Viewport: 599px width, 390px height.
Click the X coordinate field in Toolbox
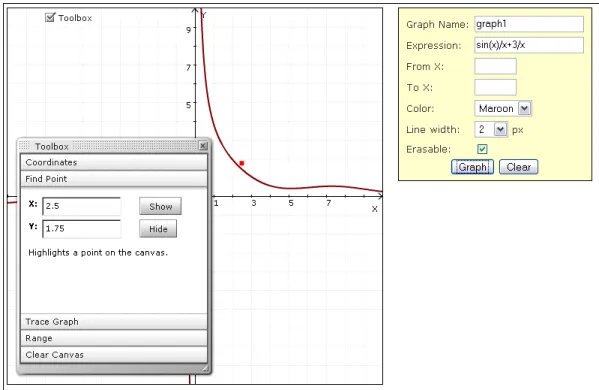(81, 206)
